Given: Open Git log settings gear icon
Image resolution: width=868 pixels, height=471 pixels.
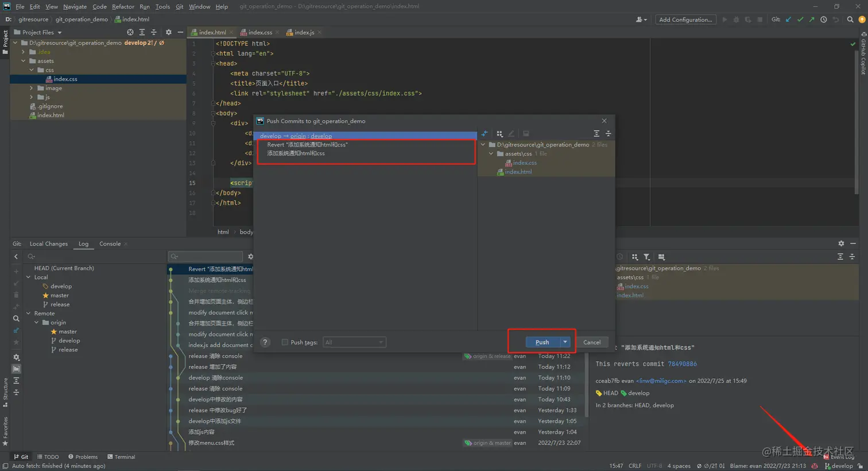Looking at the screenshot, I should pyautogui.click(x=16, y=357).
